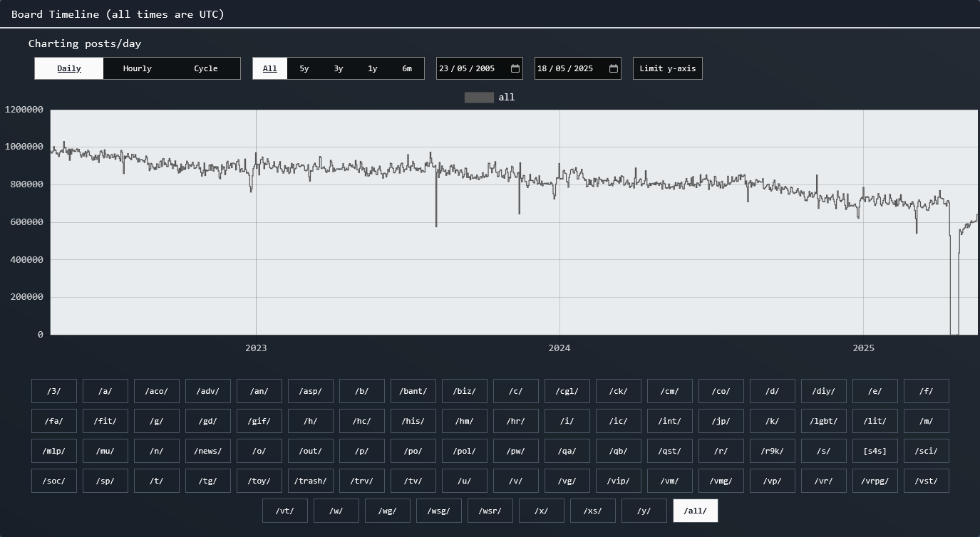The image size is (980, 537).
Task: Select the Daily chart mode
Action: click(x=69, y=68)
